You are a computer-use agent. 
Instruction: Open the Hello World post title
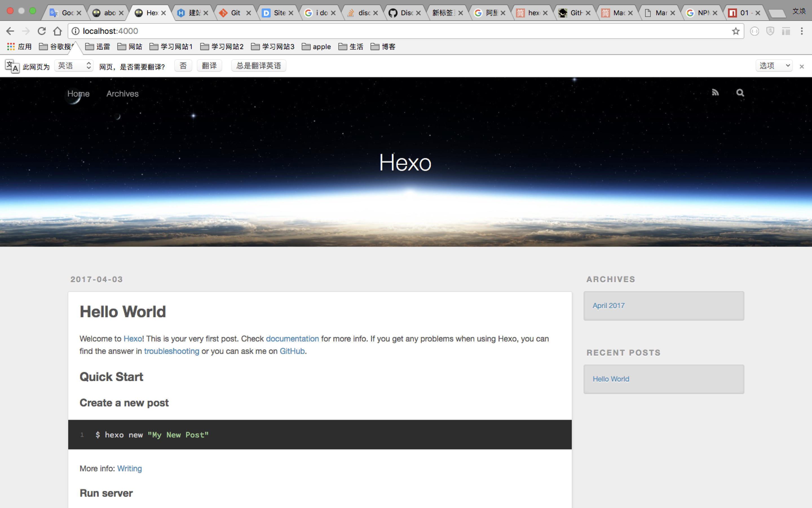coord(123,312)
